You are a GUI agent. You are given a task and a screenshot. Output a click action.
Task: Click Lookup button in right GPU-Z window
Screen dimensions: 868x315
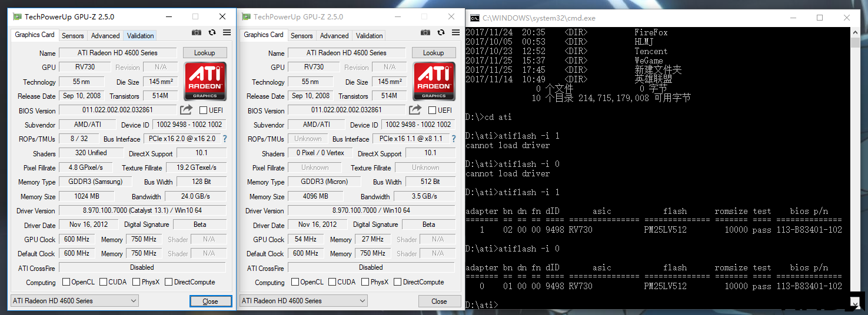434,53
